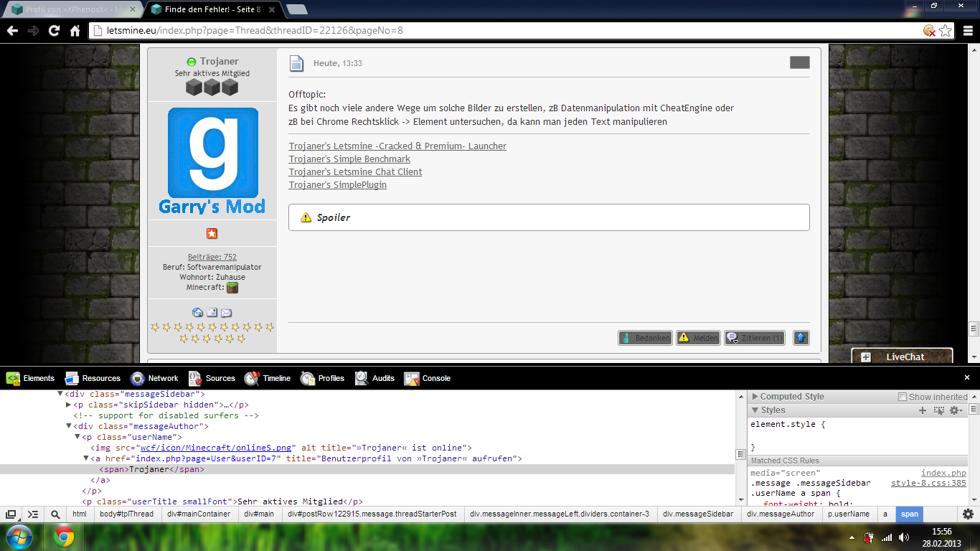The width and height of the screenshot is (980, 551).
Task: Add new style rule with plus icon
Action: point(923,410)
